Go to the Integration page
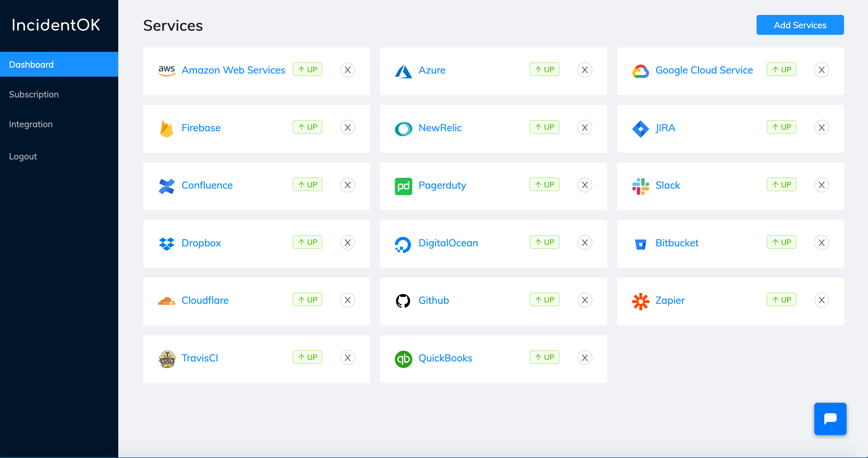Viewport: 868px width, 458px height. pos(31,124)
